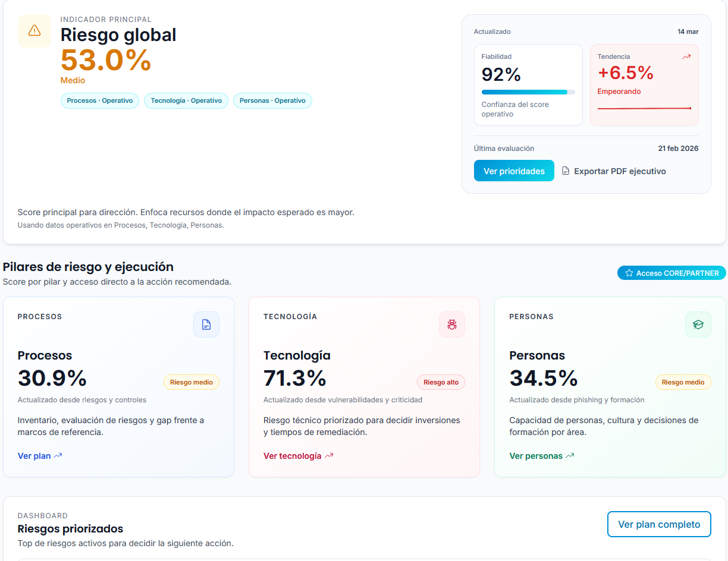This screenshot has width=728, height=561.
Task: Toggle the Personas · Operativo chip
Action: [272, 100]
